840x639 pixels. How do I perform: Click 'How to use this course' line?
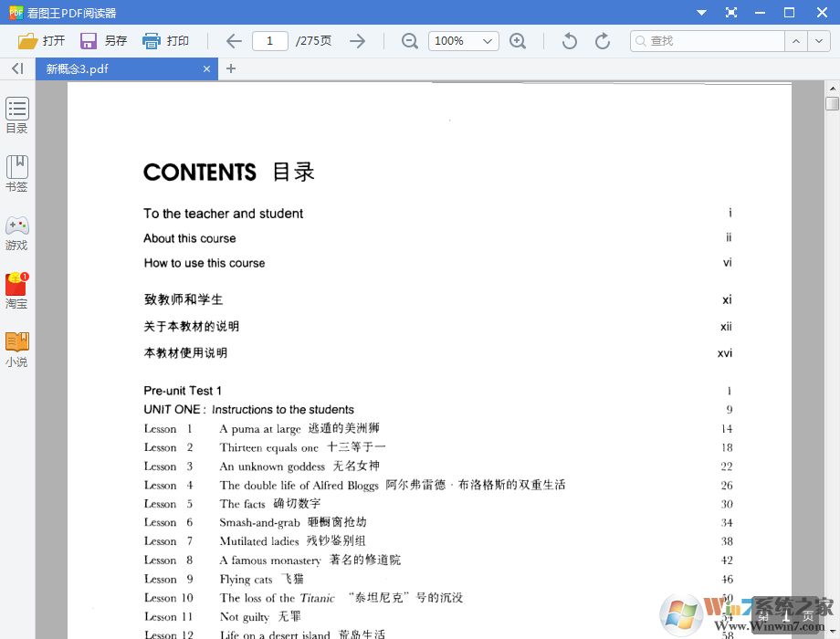[x=205, y=263]
